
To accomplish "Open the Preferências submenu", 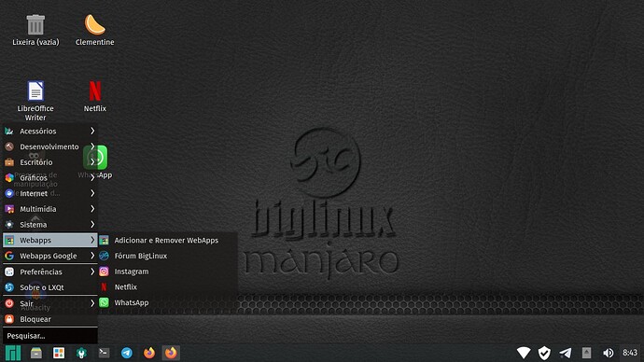I will pyautogui.click(x=50, y=271).
